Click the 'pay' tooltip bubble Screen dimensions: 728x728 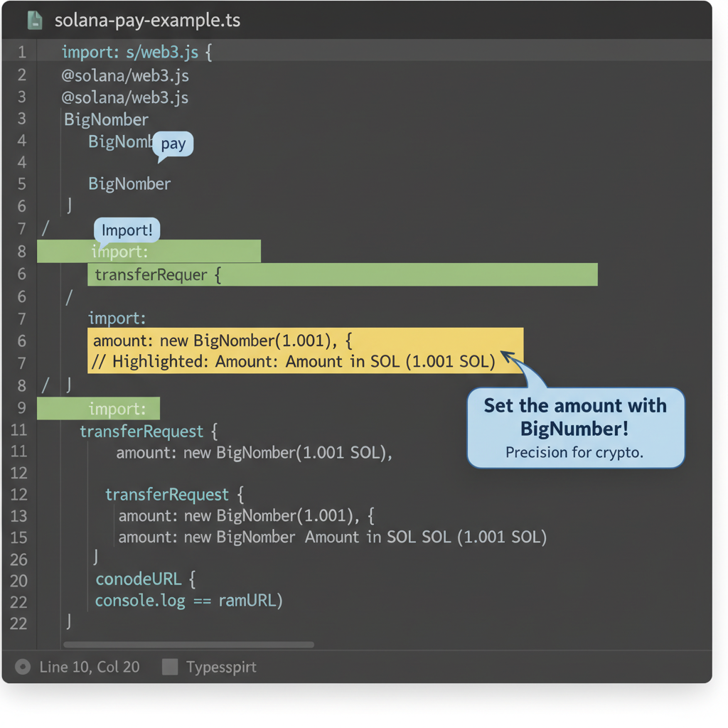click(173, 144)
